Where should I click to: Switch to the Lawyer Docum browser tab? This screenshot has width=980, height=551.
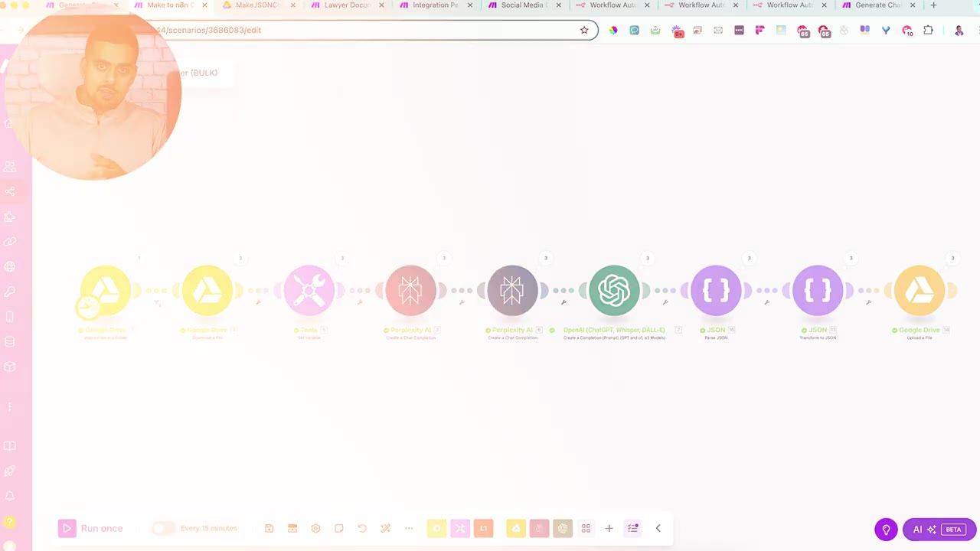pyautogui.click(x=345, y=5)
